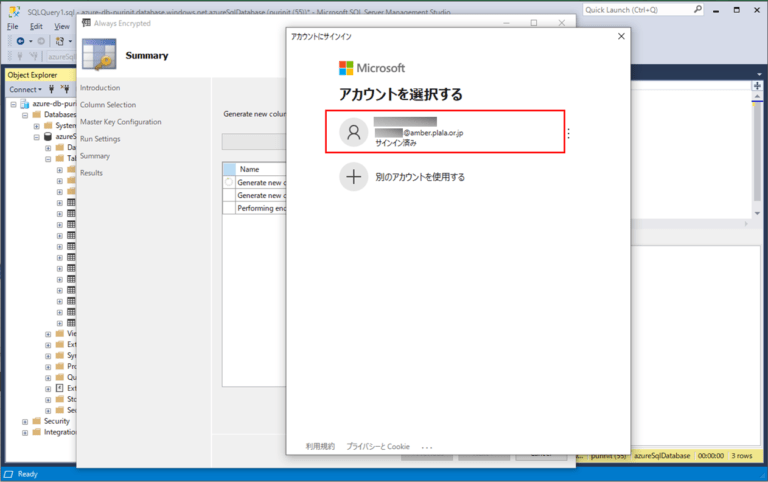Click the Change Connection icon in SQL toolbar
The image size is (768, 482).
coord(33,56)
